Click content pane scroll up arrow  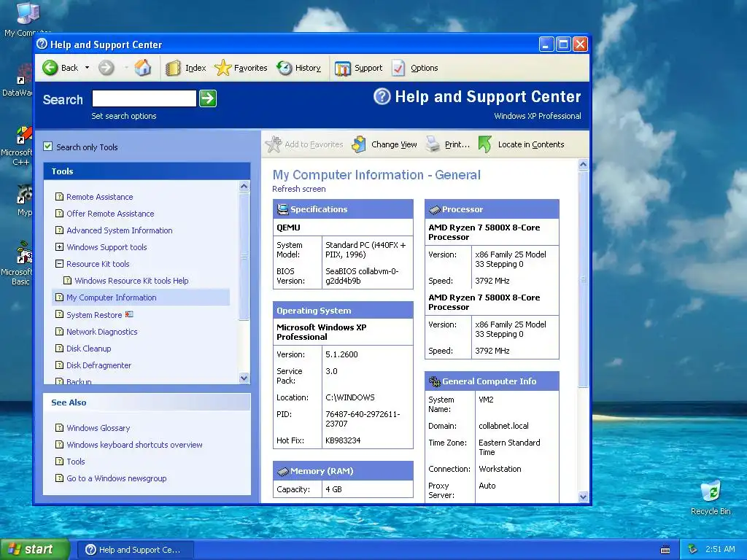pos(583,165)
